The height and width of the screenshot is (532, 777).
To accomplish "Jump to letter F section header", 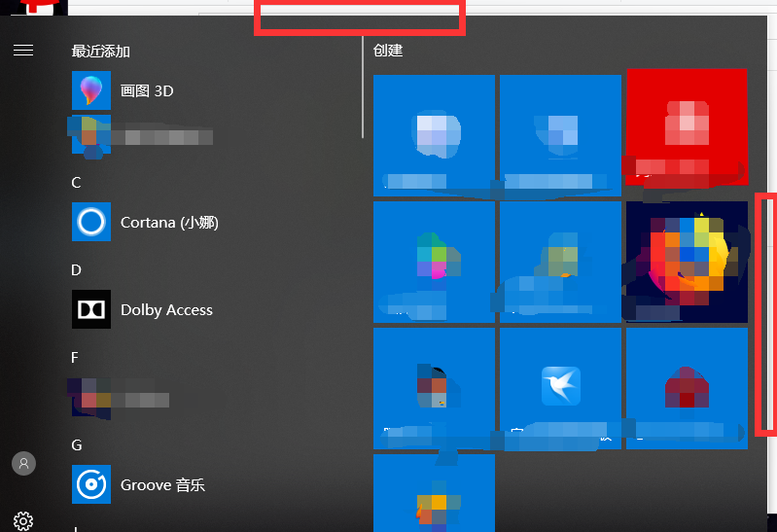I will tap(75, 358).
